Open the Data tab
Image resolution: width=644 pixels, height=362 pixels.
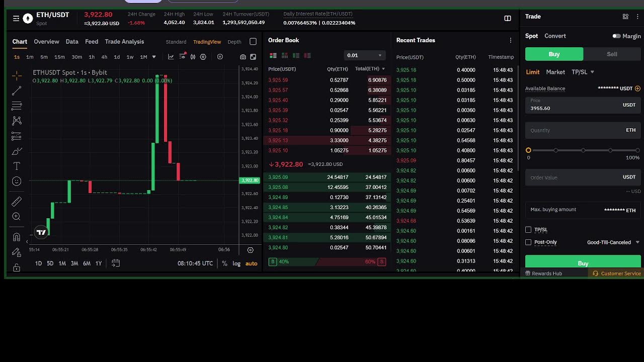click(x=72, y=42)
